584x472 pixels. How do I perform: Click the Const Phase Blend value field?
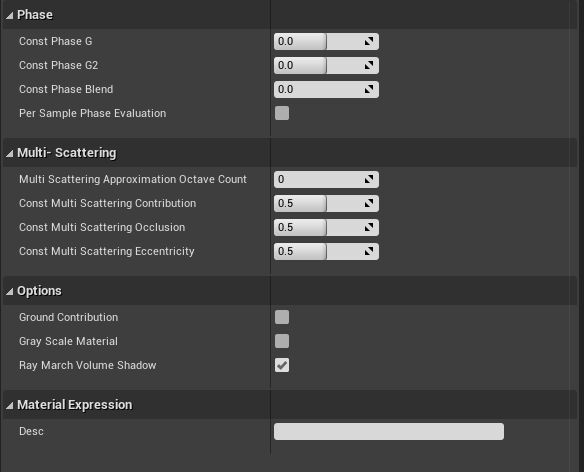click(326, 89)
